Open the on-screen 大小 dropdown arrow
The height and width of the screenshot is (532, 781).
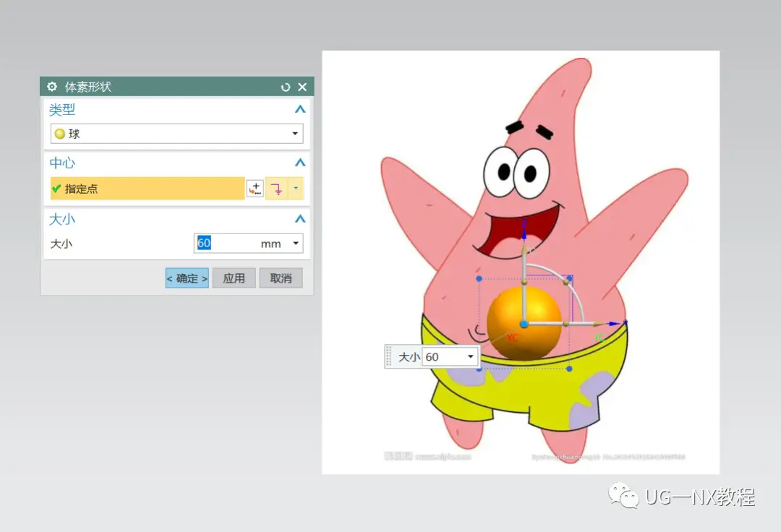coord(470,357)
